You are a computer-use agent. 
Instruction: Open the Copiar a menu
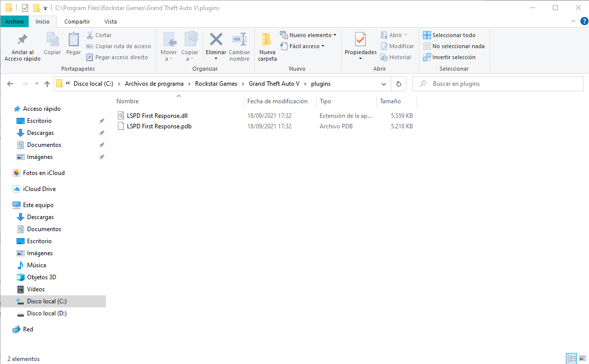(x=190, y=47)
